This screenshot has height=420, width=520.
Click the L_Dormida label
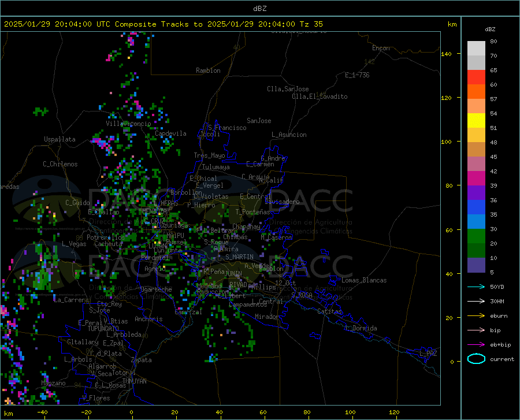pyautogui.click(x=361, y=328)
